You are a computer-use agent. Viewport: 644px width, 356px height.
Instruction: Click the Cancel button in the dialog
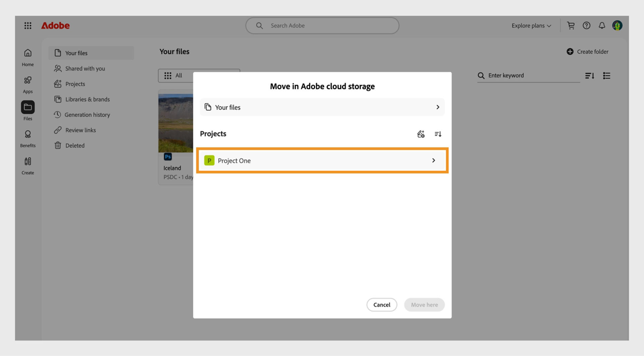pos(381,305)
